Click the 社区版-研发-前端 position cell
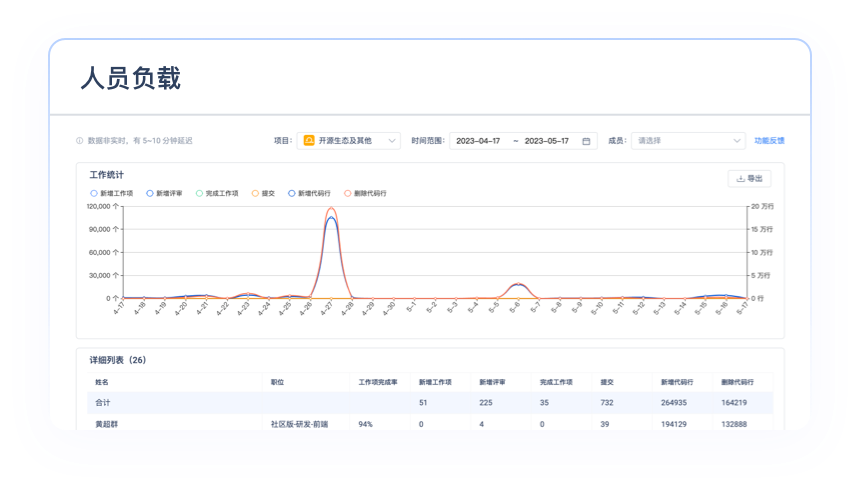The image size is (860, 490). coord(299,424)
